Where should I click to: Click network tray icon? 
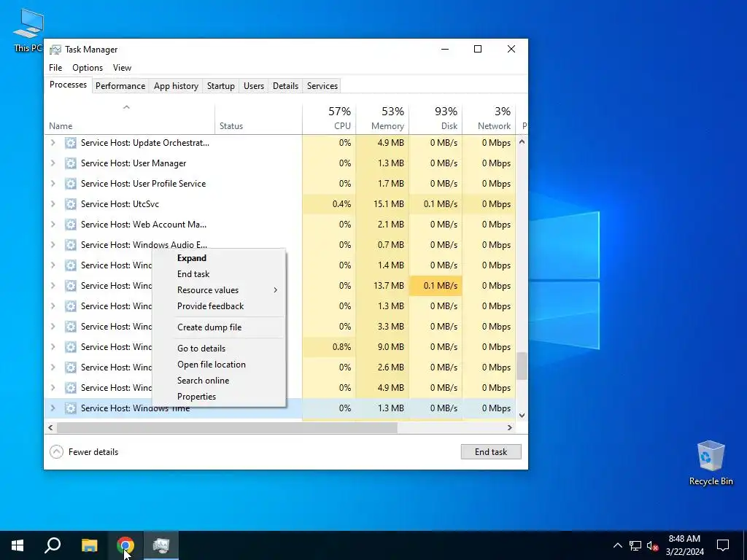[635, 545]
